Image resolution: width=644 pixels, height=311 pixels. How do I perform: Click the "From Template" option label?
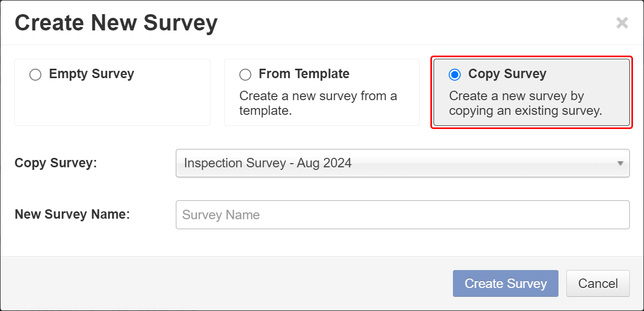pyautogui.click(x=304, y=74)
